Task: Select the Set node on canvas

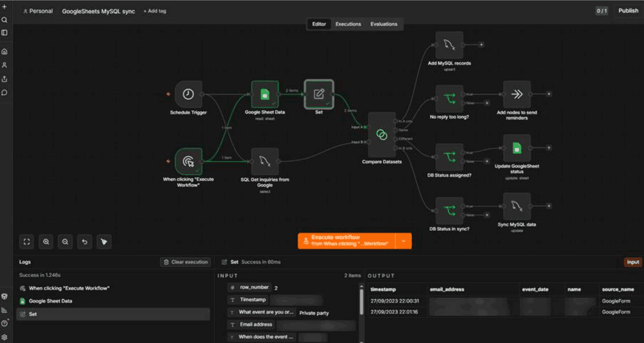Action: (x=319, y=94)
